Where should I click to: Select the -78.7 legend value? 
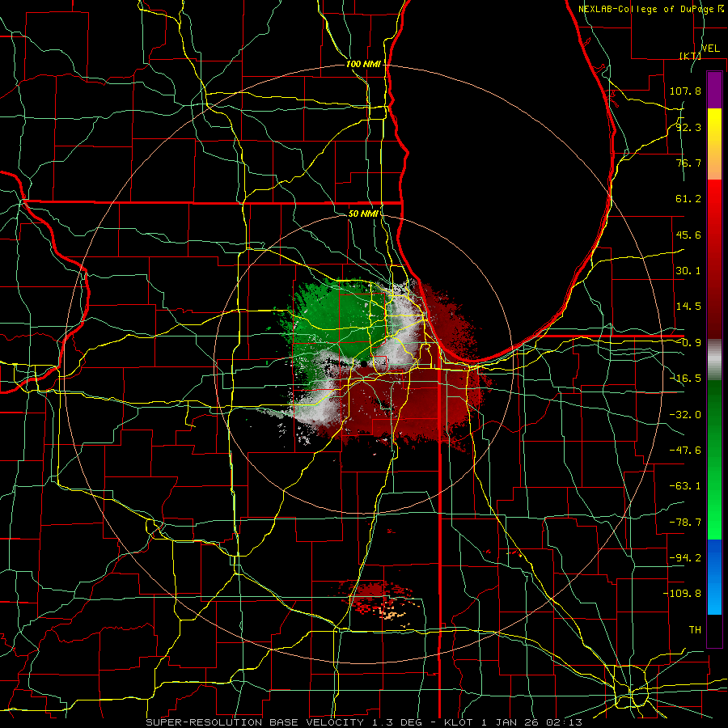[685, 523]
